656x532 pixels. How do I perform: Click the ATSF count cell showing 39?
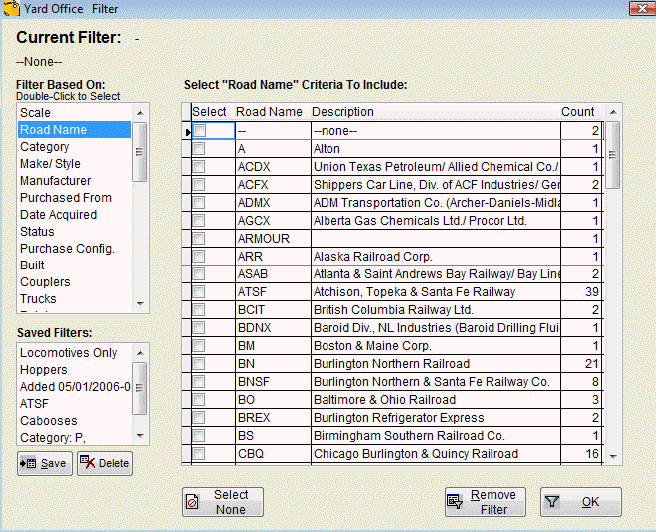pos(581,292)
